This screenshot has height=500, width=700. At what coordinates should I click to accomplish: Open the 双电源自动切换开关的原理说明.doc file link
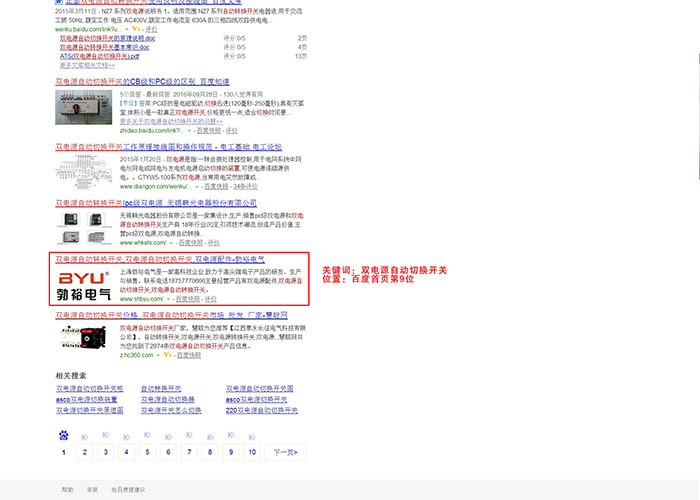108,38
